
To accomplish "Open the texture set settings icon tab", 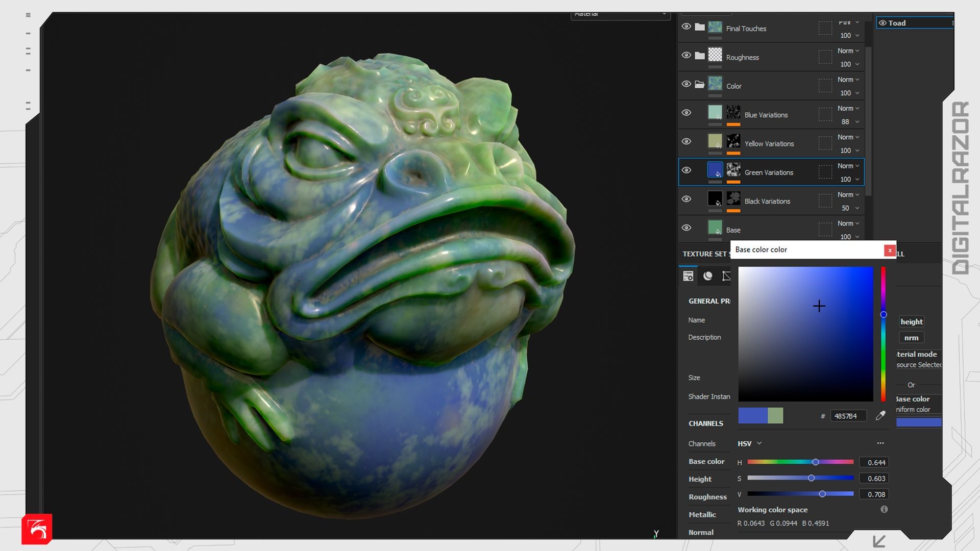I will tap(688, 276).
